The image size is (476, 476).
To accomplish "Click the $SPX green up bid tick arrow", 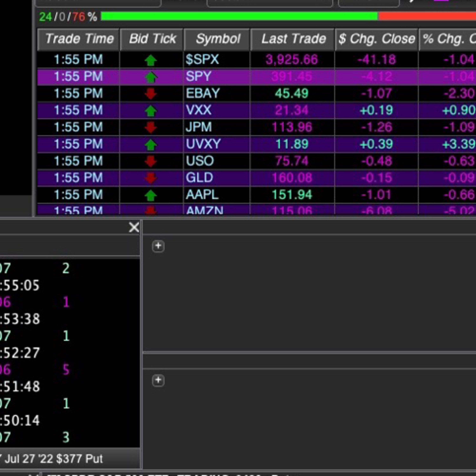I will pos(151,60).
